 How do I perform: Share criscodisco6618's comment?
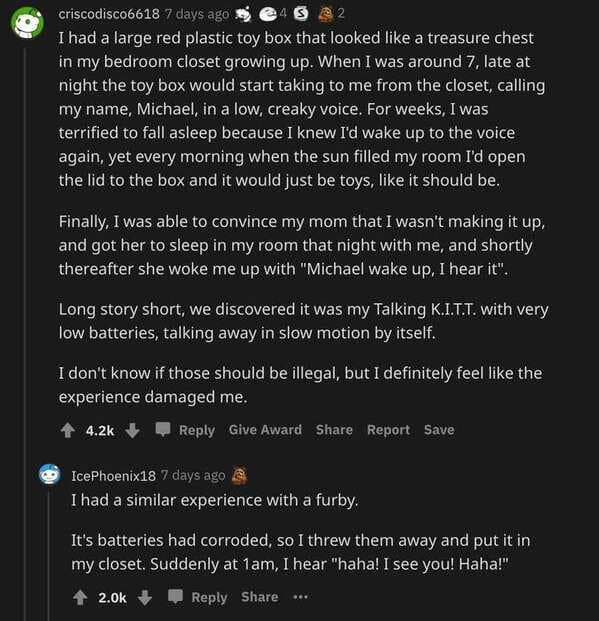[x=334, y=430]
